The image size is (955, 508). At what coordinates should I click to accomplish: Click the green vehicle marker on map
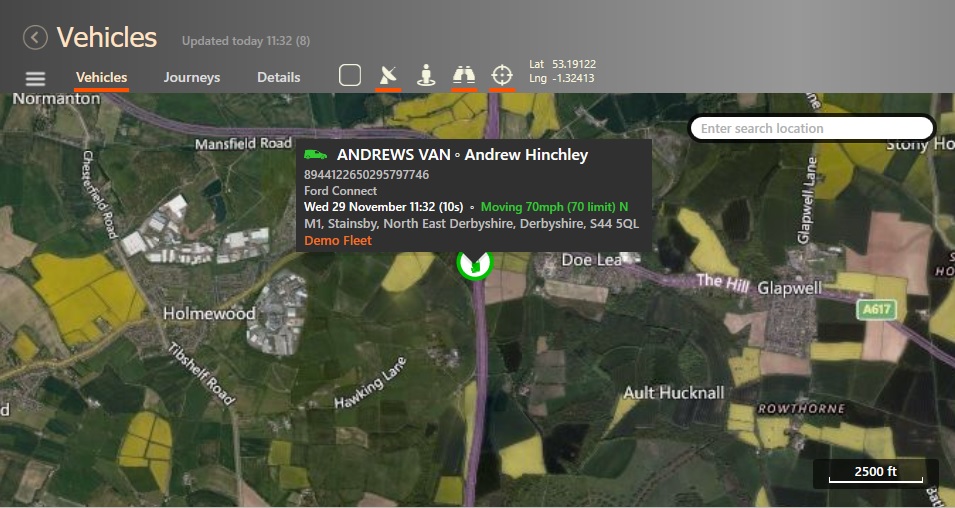point(474,264)
